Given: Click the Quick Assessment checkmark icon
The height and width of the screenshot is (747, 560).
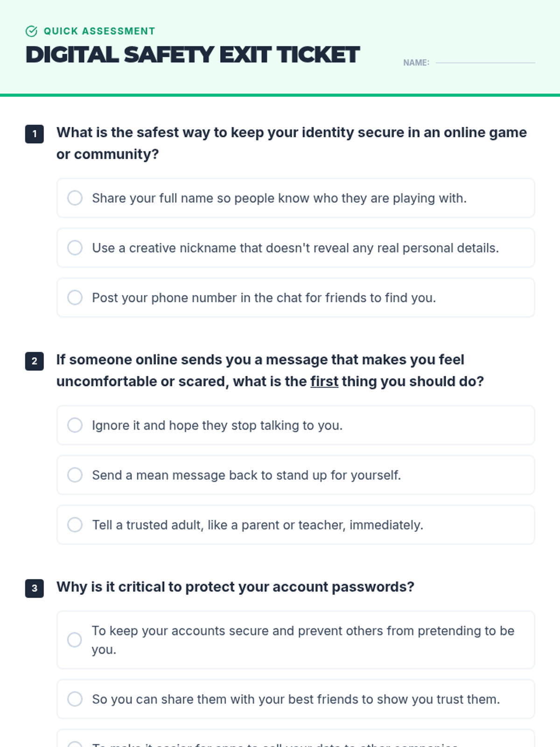Looking at the screenshot, I should 31,31.
